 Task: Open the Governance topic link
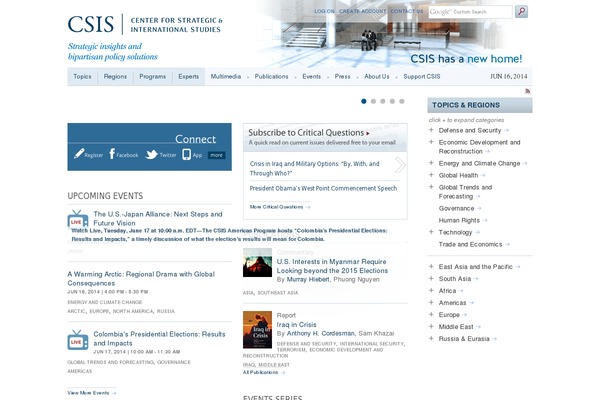tap(457, 208)
